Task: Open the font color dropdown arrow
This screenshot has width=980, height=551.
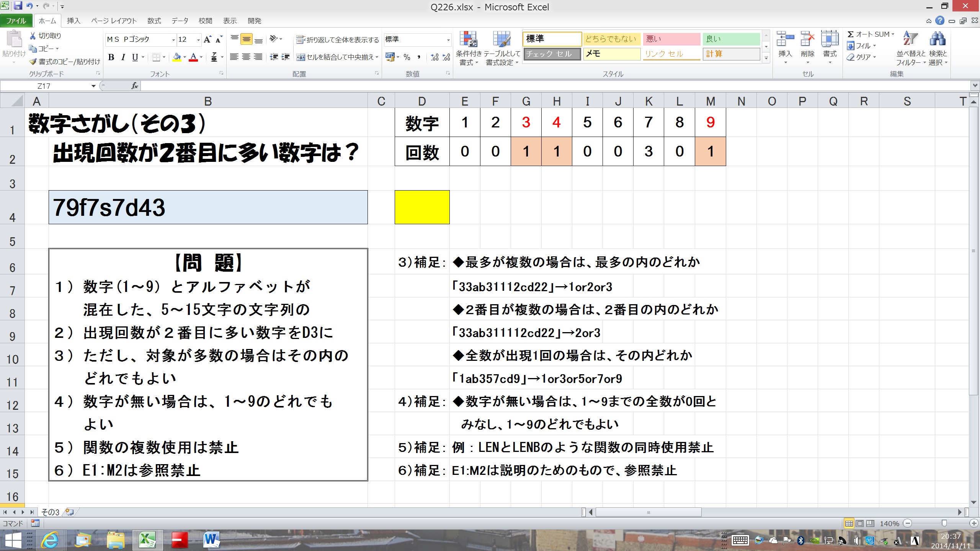Action: click(201, 57)
